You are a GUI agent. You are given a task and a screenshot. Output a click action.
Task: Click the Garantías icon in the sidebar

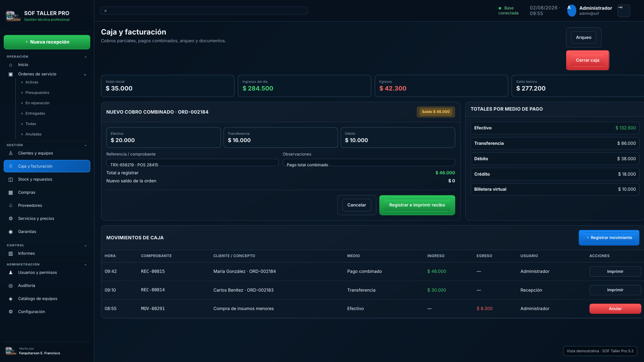point(11,232)
